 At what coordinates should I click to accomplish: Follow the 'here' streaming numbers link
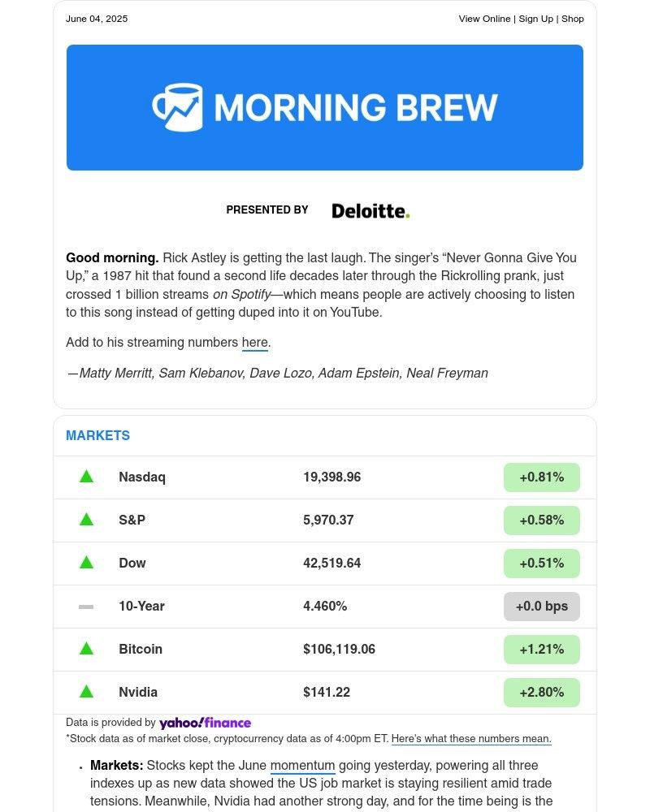pos(255,343)
